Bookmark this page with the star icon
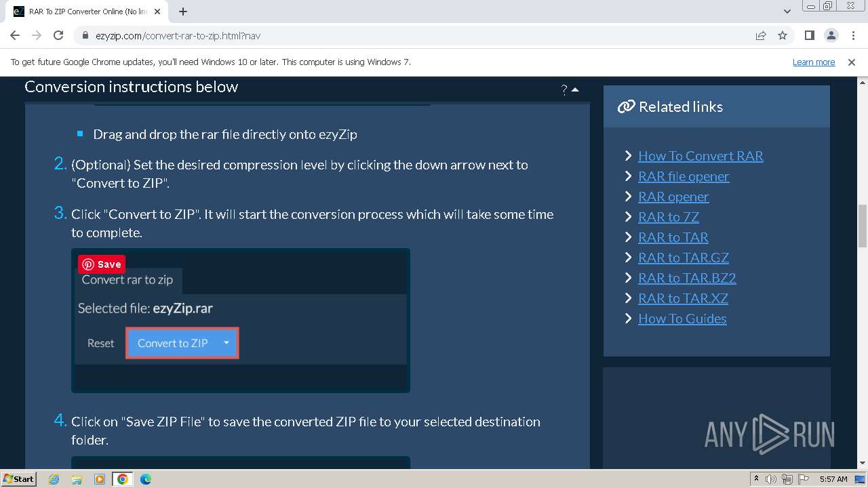 (x=783, y=35)
